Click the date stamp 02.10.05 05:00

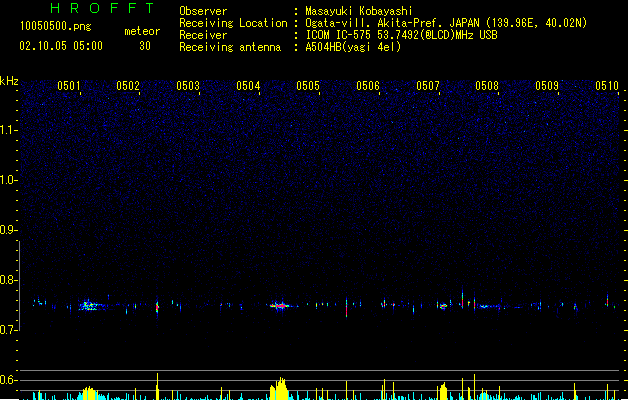point(61,46)
